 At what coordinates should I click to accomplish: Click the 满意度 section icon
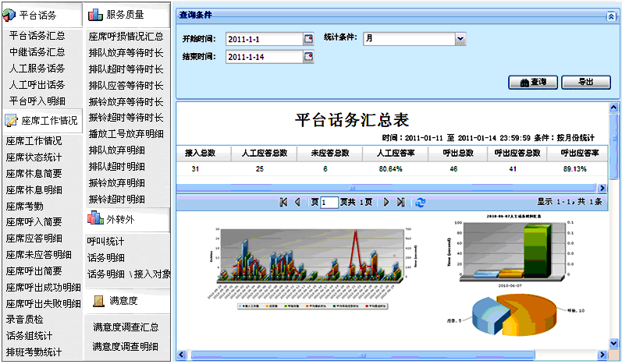tap(98, 300)
